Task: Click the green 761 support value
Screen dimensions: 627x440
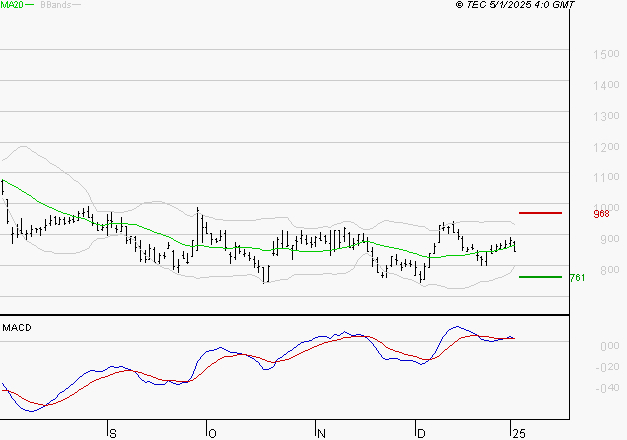Action: point(577,278)
